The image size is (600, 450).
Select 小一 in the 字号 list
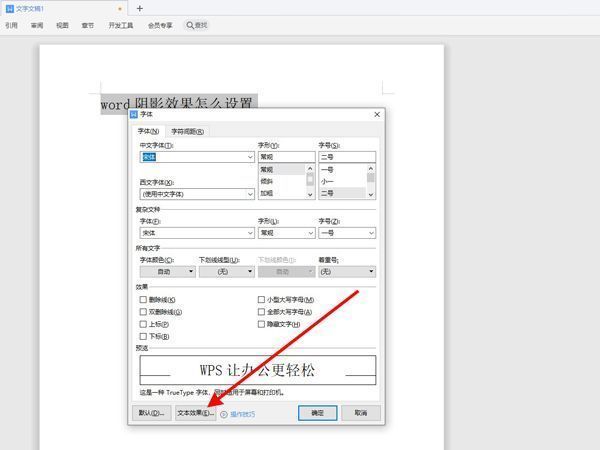[x=342, y=181]
